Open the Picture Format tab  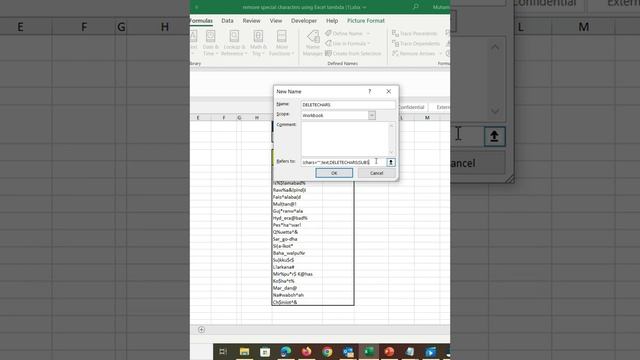[366, 20]
